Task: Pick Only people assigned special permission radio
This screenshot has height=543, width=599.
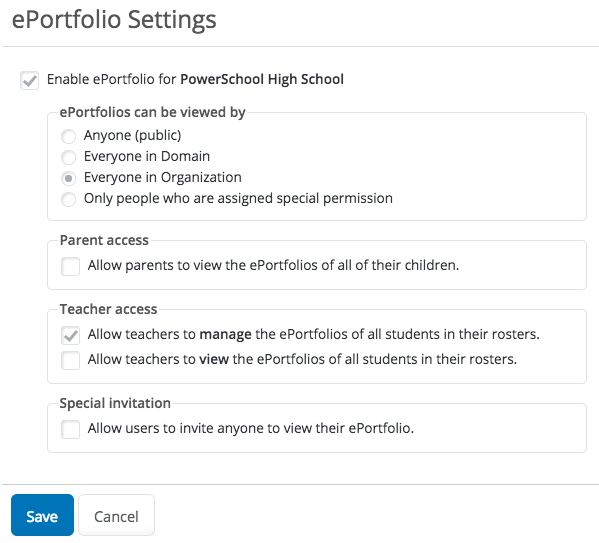Action: pos(68,199)
